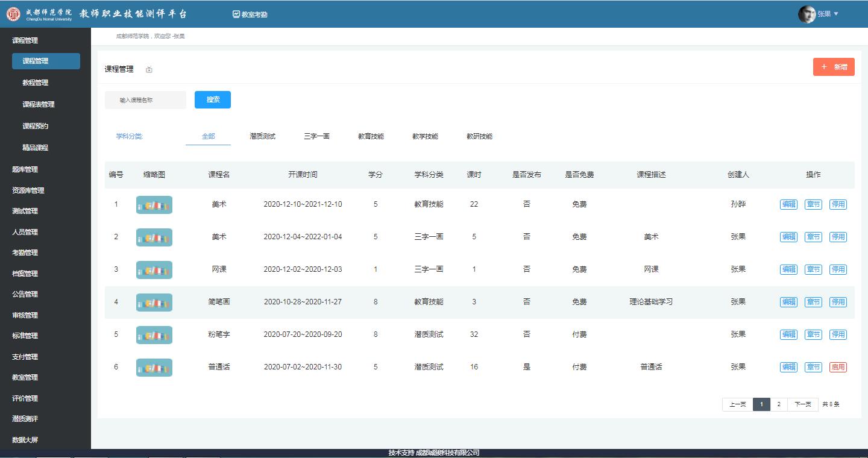
Task: Click the Chengdu Normal University logo icon
Action: click(13, 14)
